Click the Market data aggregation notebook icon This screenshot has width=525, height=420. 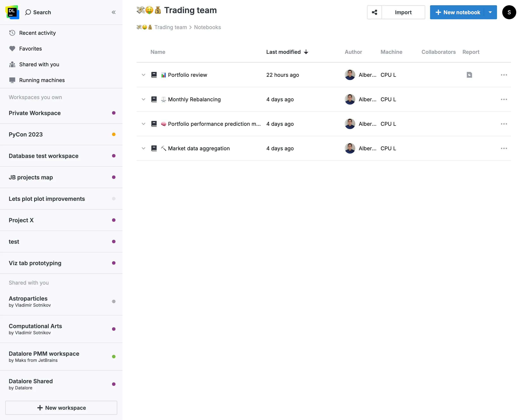click(x=154, y=148)
